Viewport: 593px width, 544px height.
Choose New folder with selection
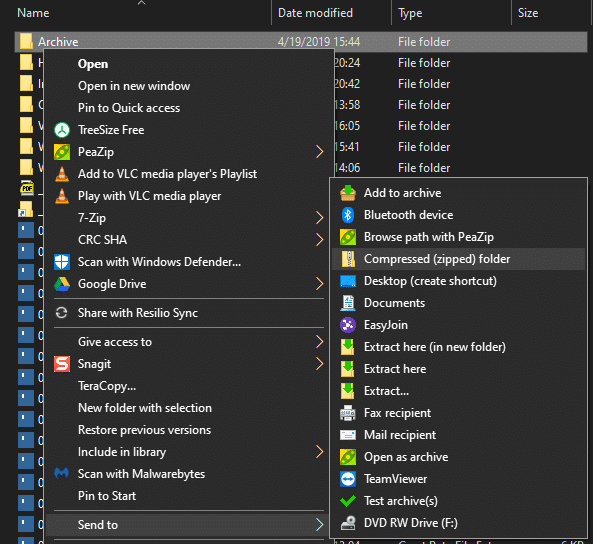[145, 408]
